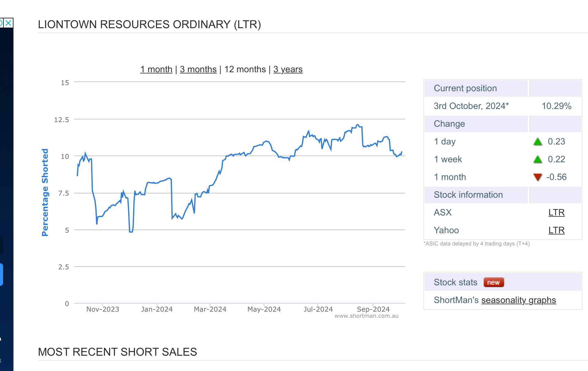
Task: Switch chart to 3 years view
Action: pyautogui.click(x=288, y=69)
